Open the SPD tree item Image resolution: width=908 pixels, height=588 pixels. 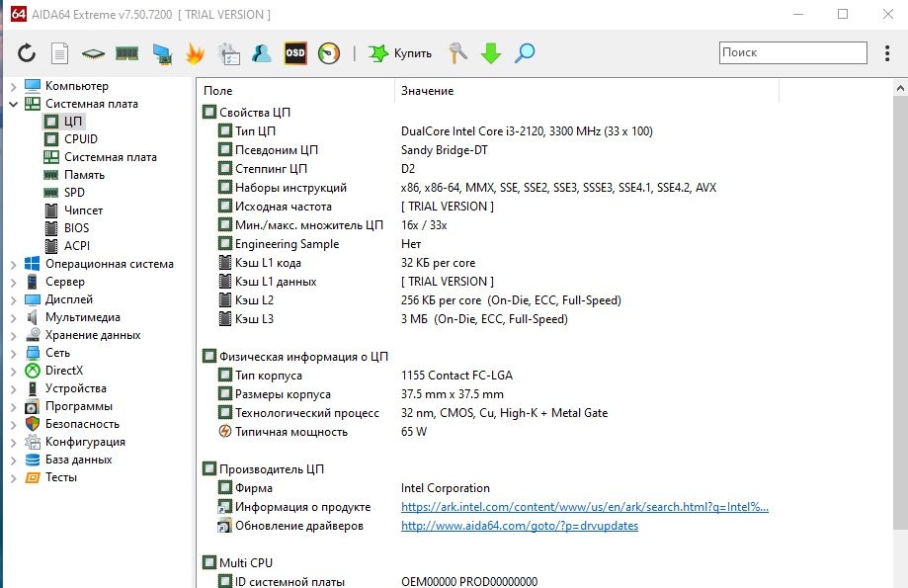[64, 193]
